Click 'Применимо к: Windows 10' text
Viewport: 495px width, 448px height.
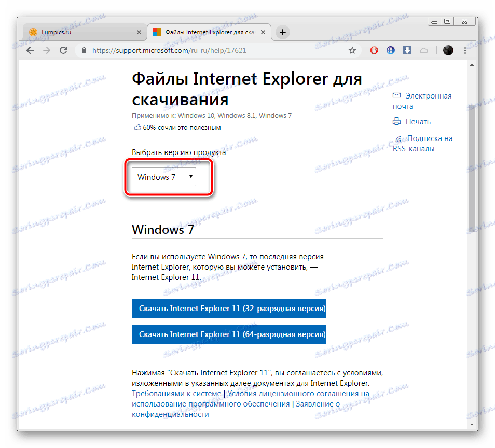tap(173, 116)
